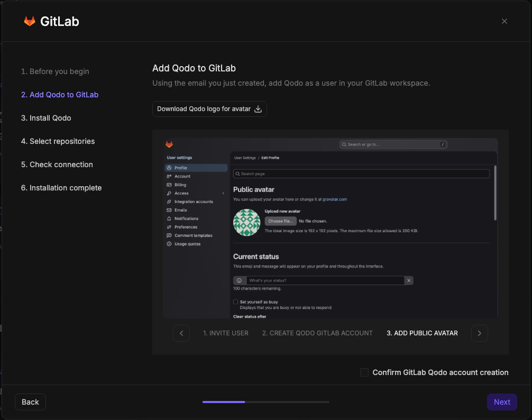Click the green patterned avatar image
The width and height of the screenshot is (532, 420).
coord(246,223)
